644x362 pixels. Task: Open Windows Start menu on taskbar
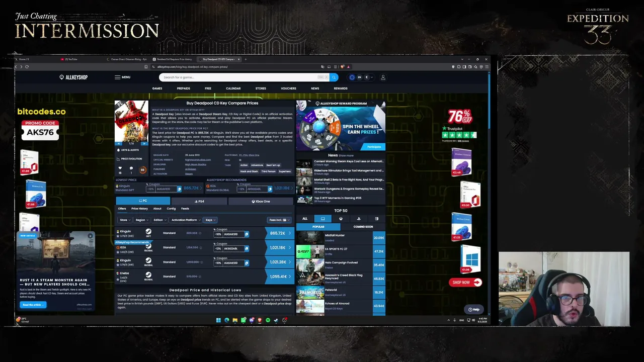tap(218, 320)
